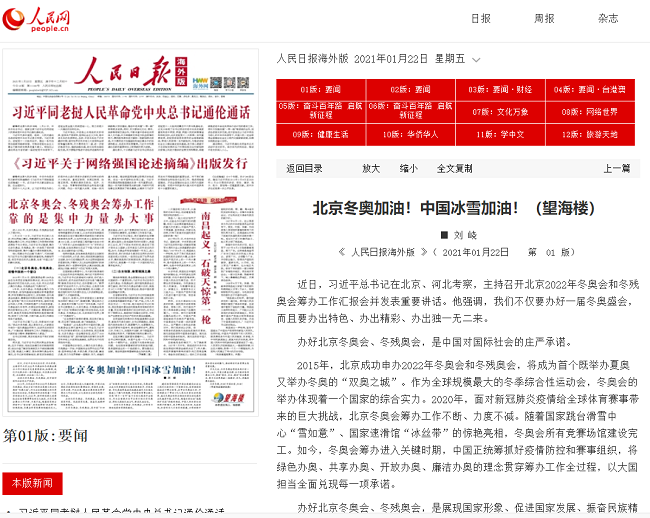Click 习近平同老挝人民革命党 headline on page image
The height and width of the screenshot is (518, 650).
(131, 113)
